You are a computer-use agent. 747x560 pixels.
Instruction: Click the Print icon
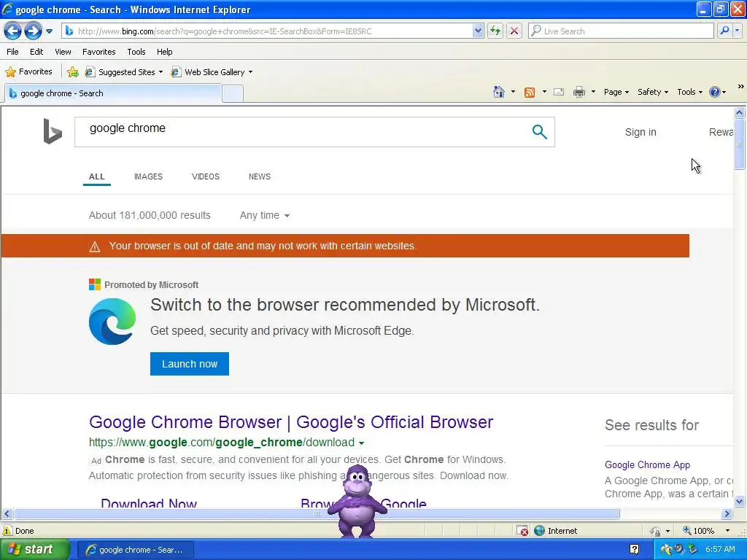coord(578,92)
